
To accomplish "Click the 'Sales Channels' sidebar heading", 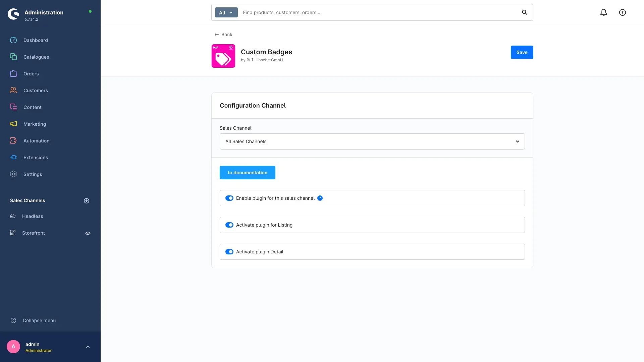I will (28, 200).
